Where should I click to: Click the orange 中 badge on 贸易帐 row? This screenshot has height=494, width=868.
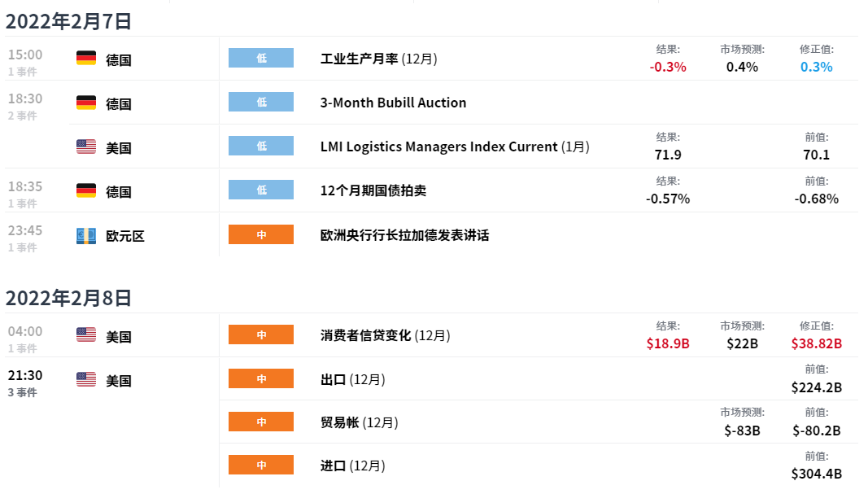tap(261, 422)
